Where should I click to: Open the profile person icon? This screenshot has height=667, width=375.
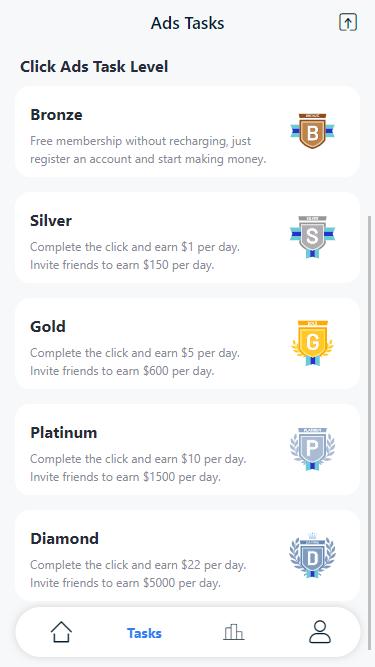(x=320, y=632)
